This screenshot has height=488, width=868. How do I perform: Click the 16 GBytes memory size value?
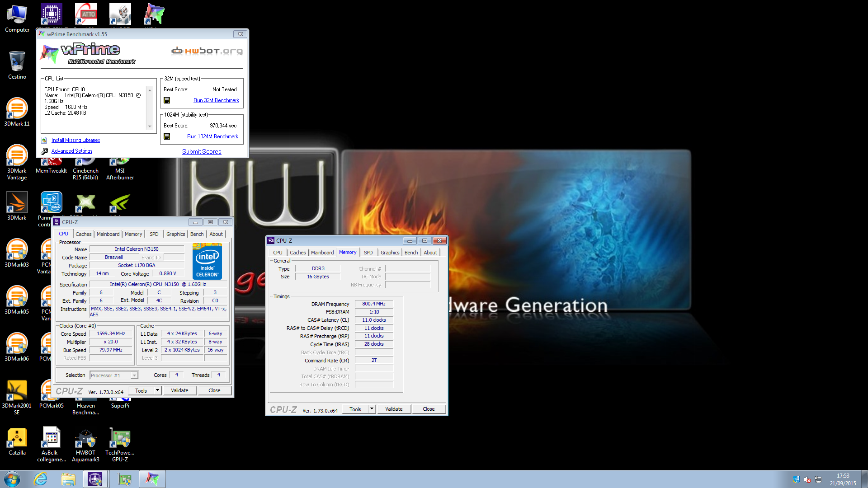[318, 277]
